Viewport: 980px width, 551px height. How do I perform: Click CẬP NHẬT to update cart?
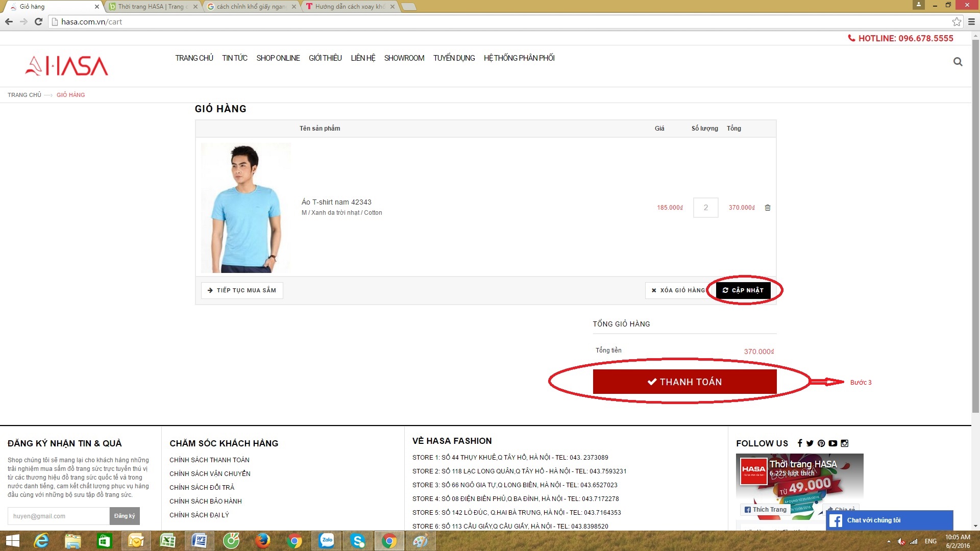(x=743, y=290)
